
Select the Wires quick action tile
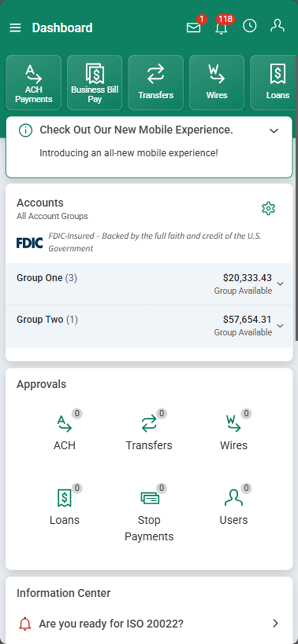217,82
